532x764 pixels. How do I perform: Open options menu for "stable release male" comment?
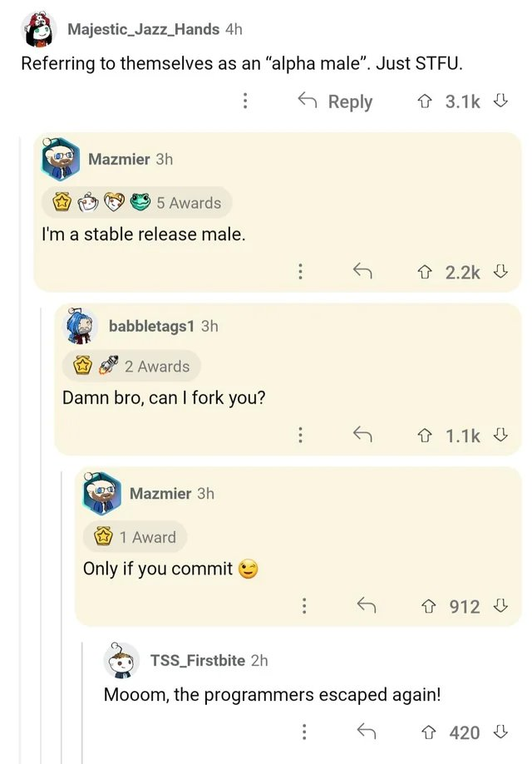(x=300, y=271)
